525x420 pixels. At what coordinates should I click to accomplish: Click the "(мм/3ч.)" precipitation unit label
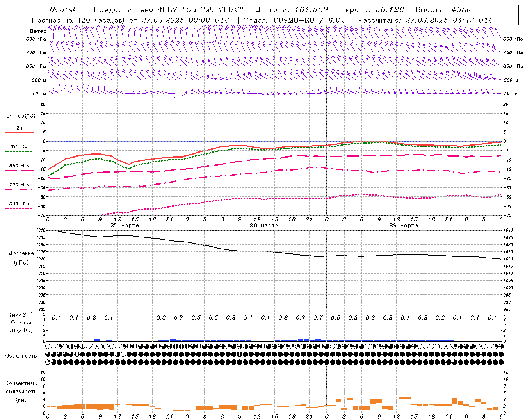[21, 315]
